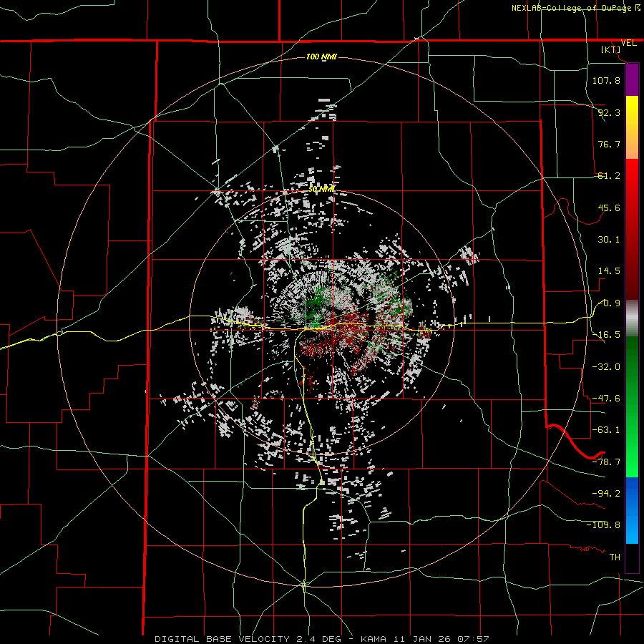Click the [KT] units label

click(611, 49)
